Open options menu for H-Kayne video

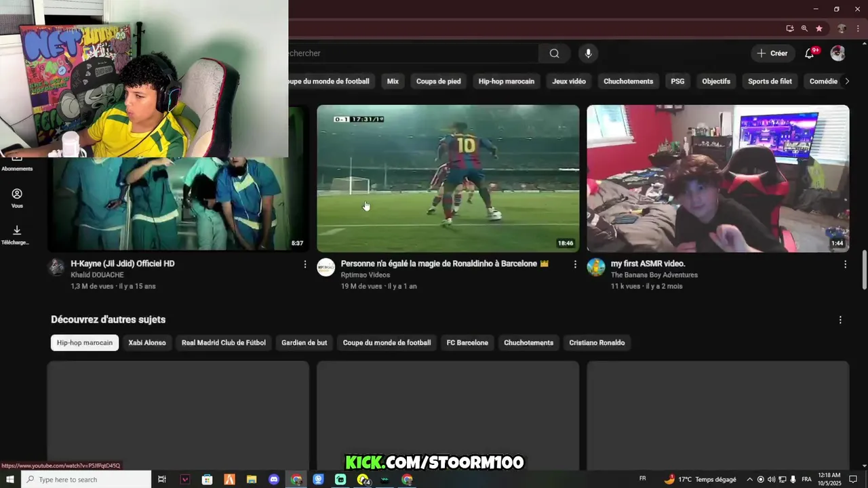[x=305, y=264]
